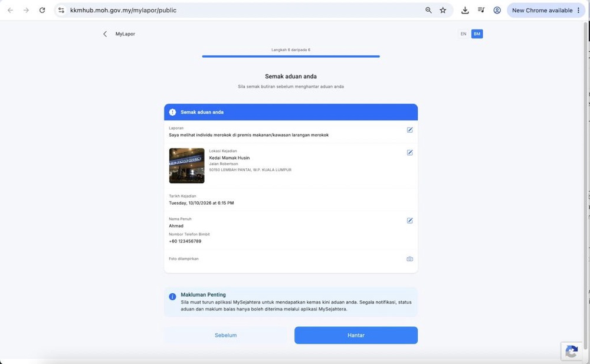Click the '50150 LEMBAH PANTAI, W.P. KUALA LUMPUR' address

[250, 170]
